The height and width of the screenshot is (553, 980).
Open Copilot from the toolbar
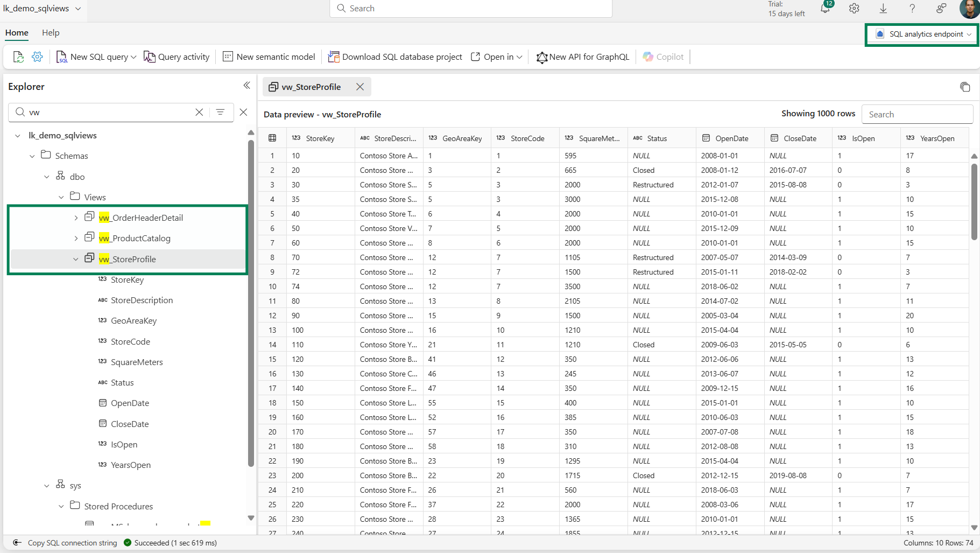tap(663, 57)
